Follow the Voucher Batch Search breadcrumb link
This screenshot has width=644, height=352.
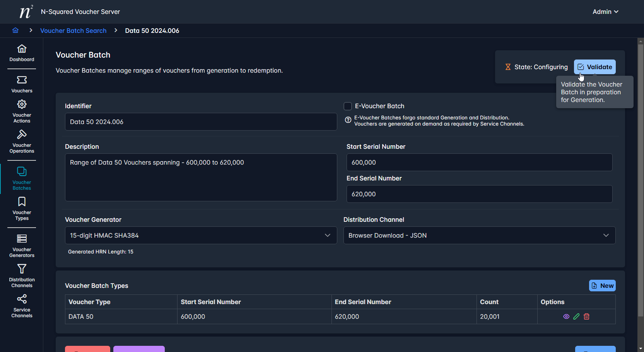point(73,31)
